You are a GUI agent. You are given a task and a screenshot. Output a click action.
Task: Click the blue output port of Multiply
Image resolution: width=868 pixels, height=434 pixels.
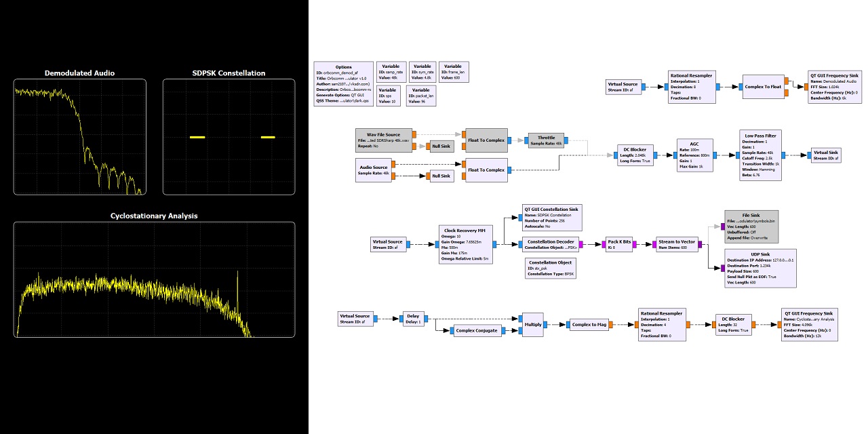pyautogui.click(x=547, y=325)
